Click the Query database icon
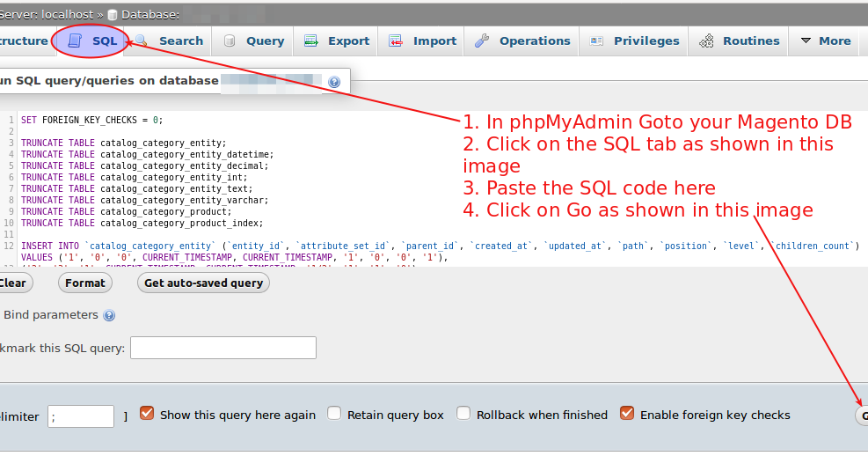 click(230, 41)
